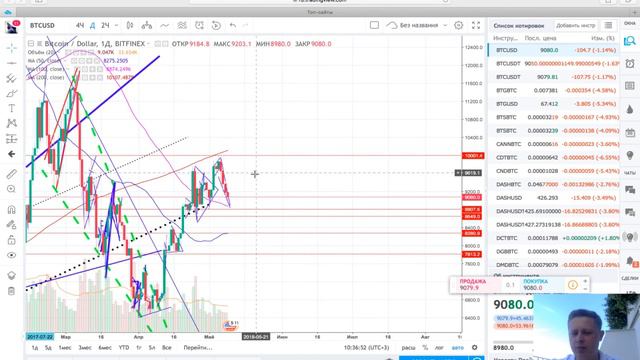Open the object tree layers icon
This screenshot has width=640, height=360.
(x=11, y=276)
